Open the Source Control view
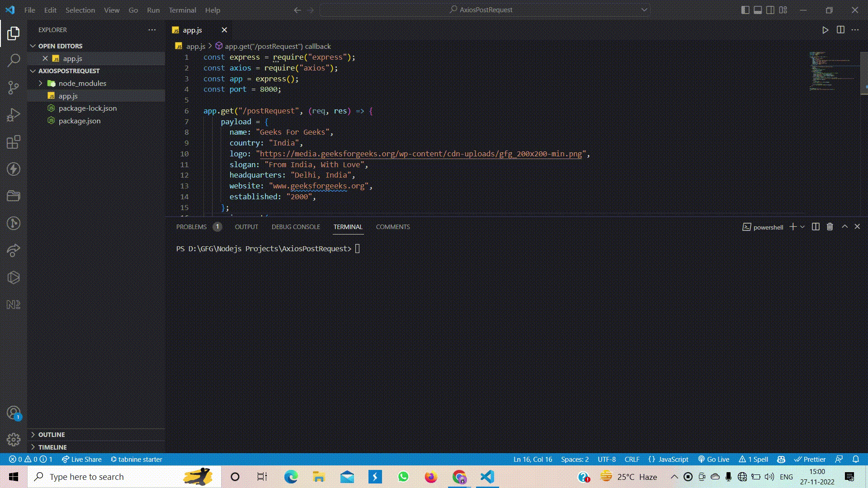This screenshot has width=868, height=488. coord(14,87)
